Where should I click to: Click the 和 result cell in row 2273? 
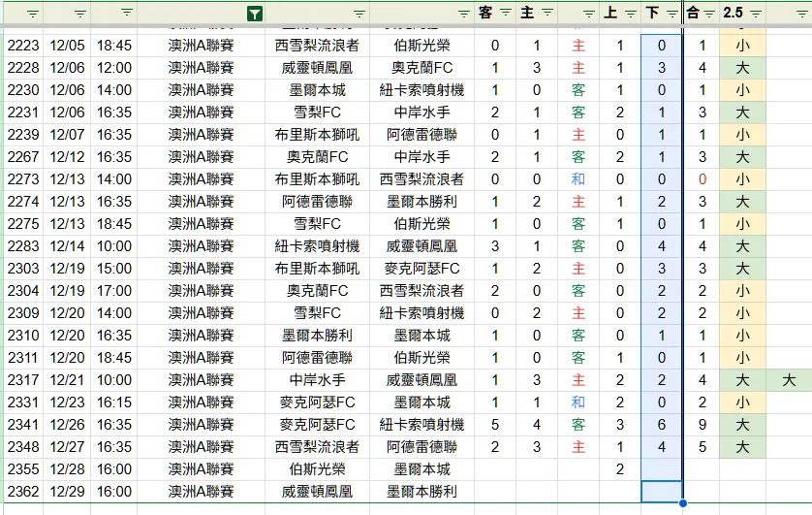[578, 179]
